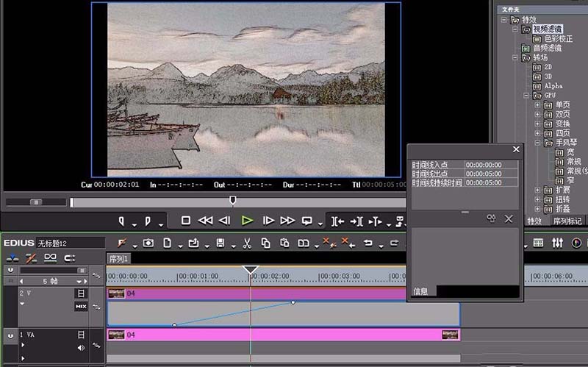Select the Alpha transition folder
This screenshot has height=367, width=588.
(x=553, y=86)
